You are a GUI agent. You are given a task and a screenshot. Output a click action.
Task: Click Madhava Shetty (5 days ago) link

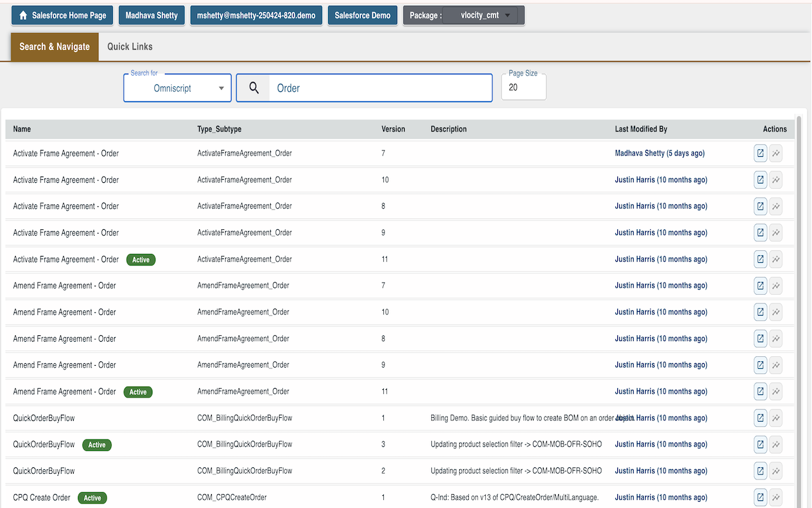tap(660, 153)
